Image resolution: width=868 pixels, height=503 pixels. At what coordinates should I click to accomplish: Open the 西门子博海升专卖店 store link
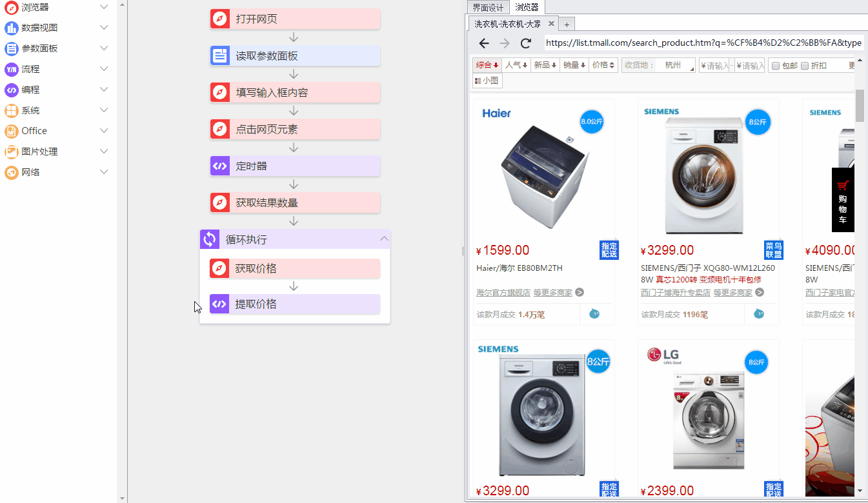tap(676, 293)
